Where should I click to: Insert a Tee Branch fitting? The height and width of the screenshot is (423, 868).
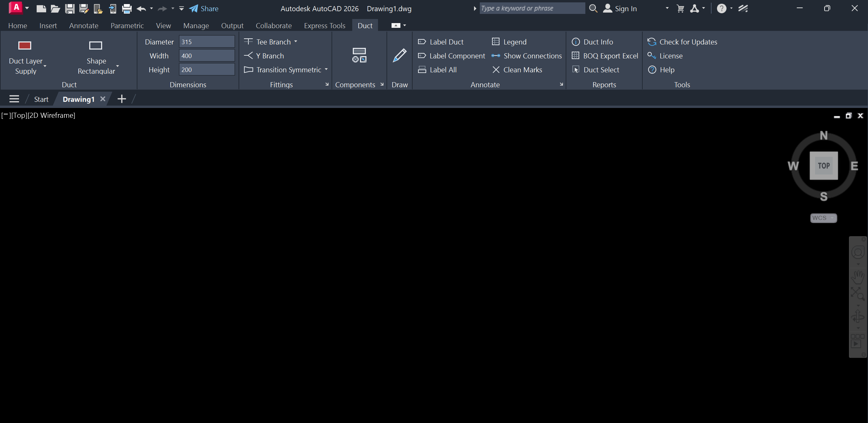pos(267,42)
